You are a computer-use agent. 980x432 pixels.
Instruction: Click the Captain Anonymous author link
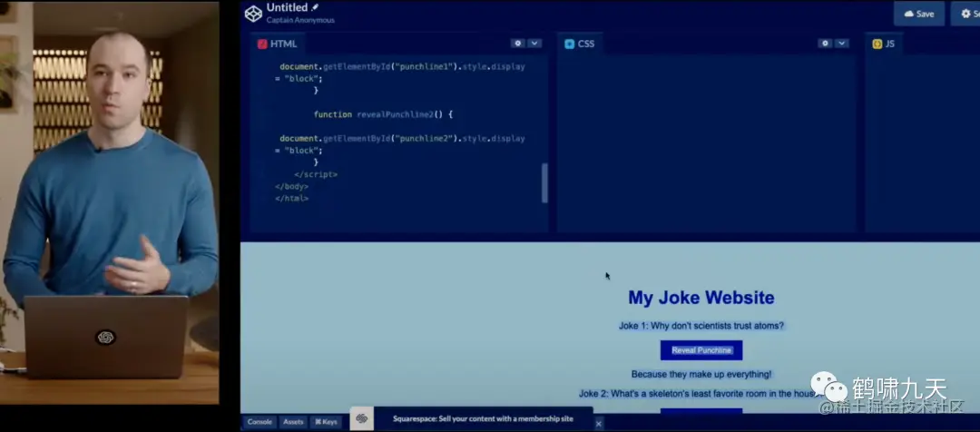(300, 20)
